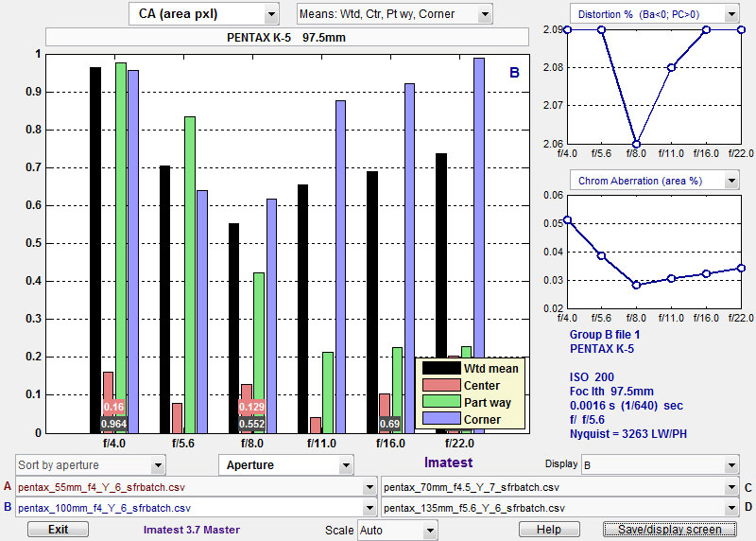Image resolution: width=756 pixels, height=541 pixels.
Task: Open the Distortion % dropdown
Action: click(x=654, y=14)
